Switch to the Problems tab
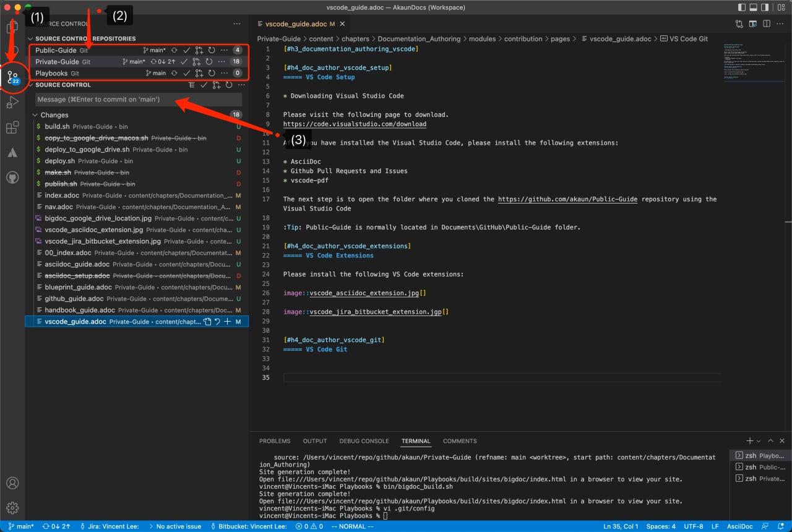Viewport: 792px width, 532px height. 275,441
